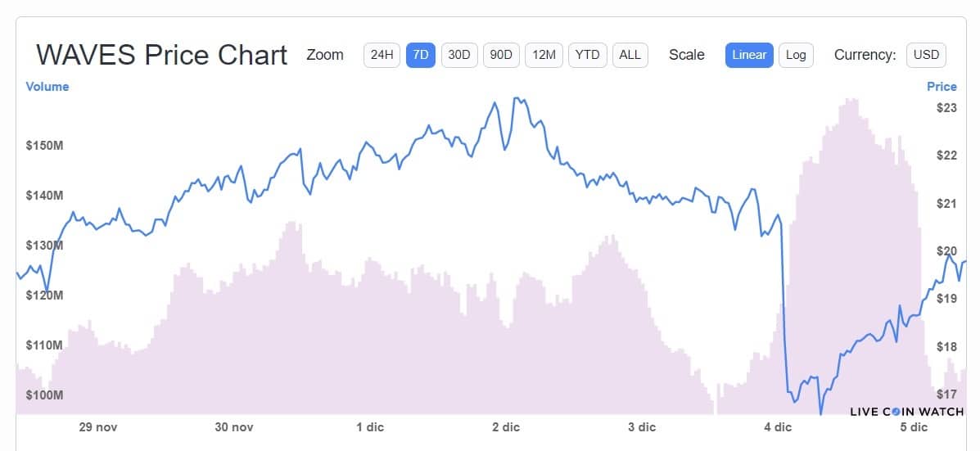Click the Volume axis label
Screen dimensions: 980x451
coord(47,87)
